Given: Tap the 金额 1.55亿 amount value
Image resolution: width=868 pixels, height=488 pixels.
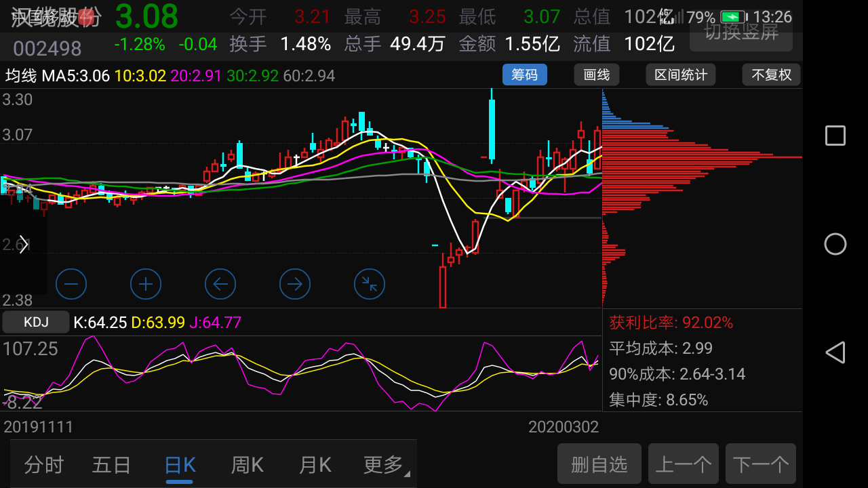Looking at the screenshot, I should pos(509,45).
